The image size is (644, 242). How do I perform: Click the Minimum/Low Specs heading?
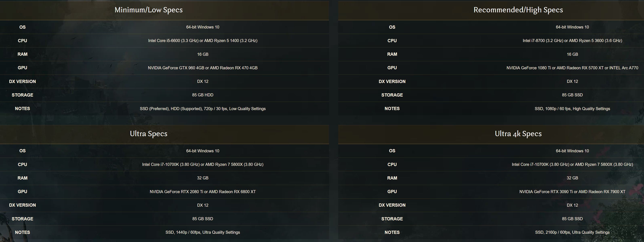click(x=148, y=10)
